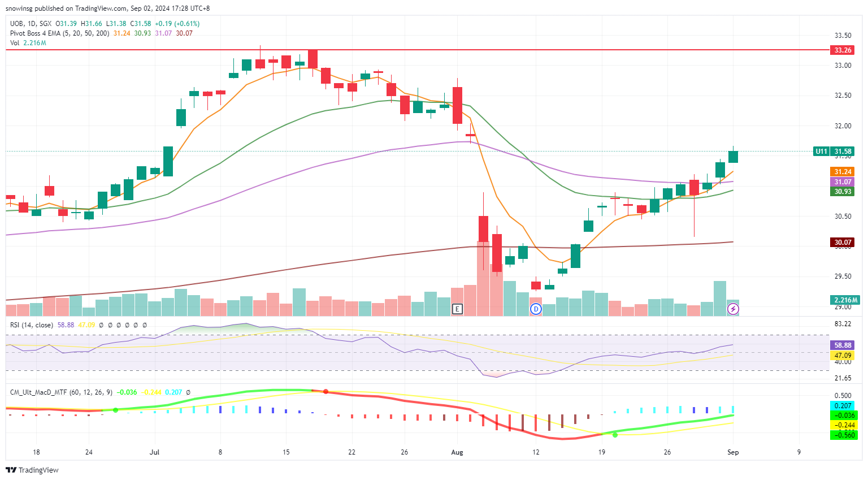
Task: Click the green -0.560 MACD axis label
Action: pyautogui.click(x=844, y=435)
